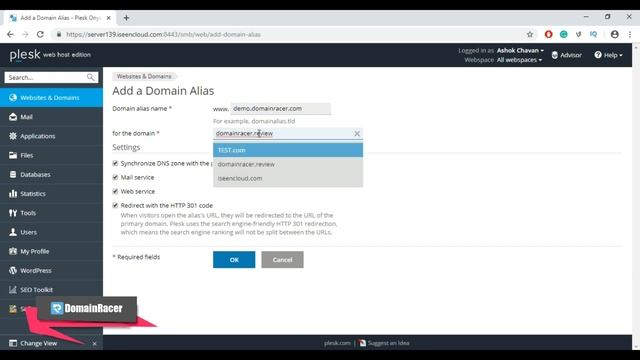Click the 'www.' prefix before the alias field
640x360 pixels.
[220, 109]
